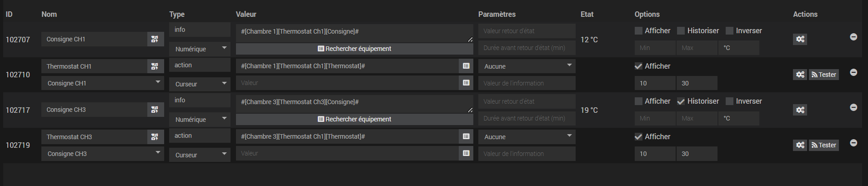Viewport: 868px width, 186px height.
Task: Enable Afficher checkbox for Consigne CH1
Action: [638, 30]
